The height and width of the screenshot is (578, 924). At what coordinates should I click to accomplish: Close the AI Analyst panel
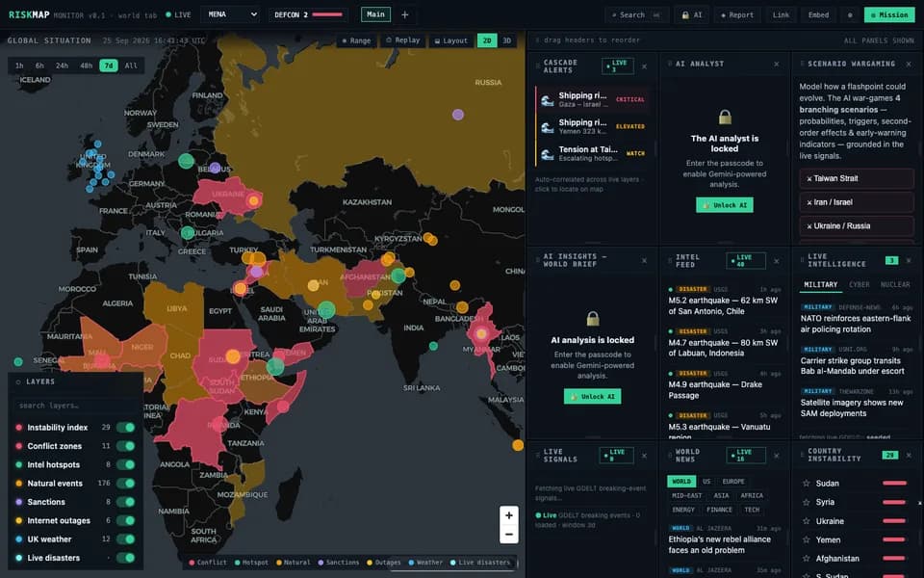pyautogui.click(x=776, y=64)
